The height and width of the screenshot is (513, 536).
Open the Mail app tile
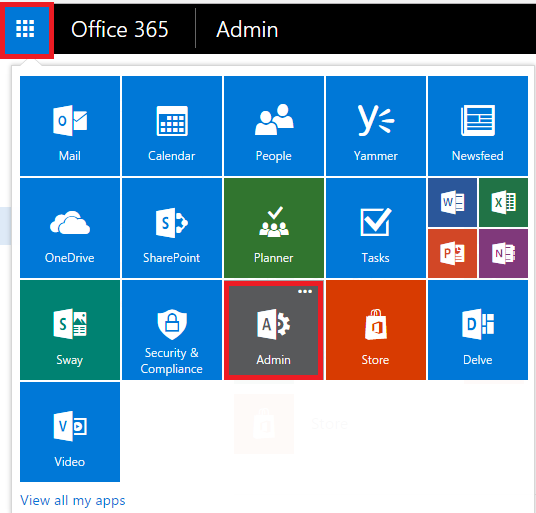tap(70, 126)
